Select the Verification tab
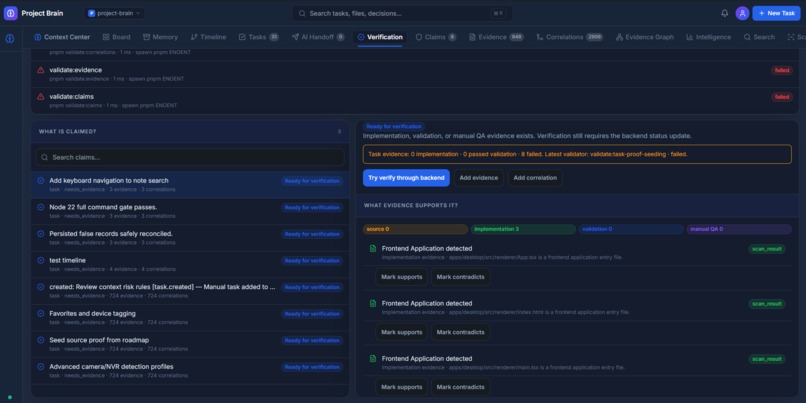This screenshot has width=806, height=403. (380, 37)
